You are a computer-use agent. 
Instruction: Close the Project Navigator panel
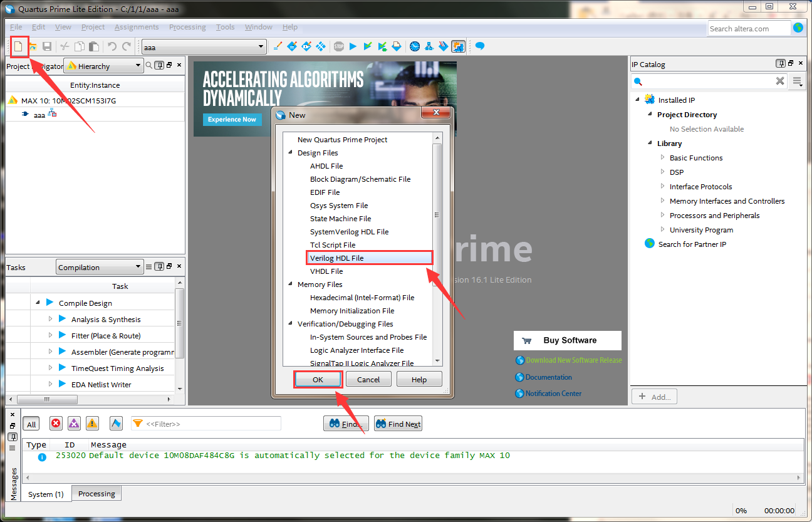pyautogui.click(x=179, y=65)
